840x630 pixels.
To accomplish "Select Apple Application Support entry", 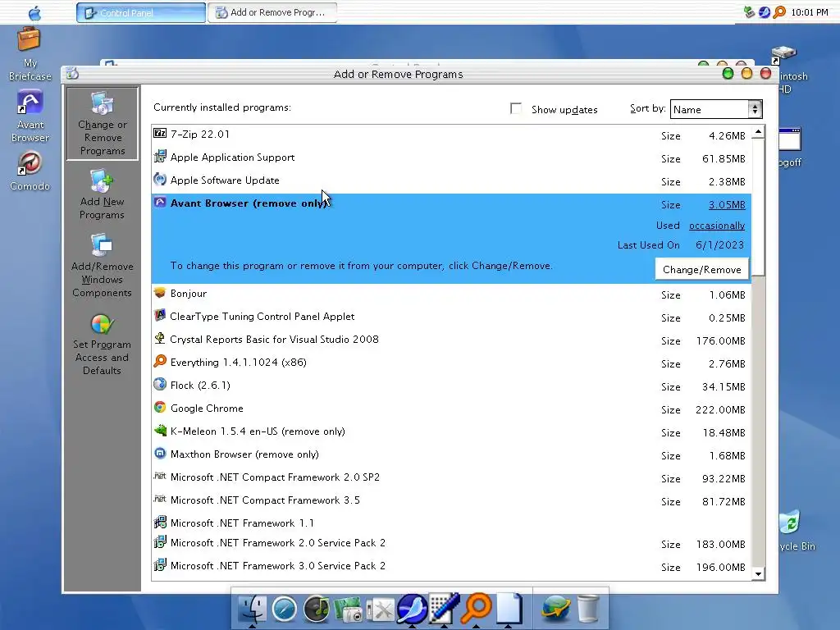I will pyautogui.click(x=451, y=158).
